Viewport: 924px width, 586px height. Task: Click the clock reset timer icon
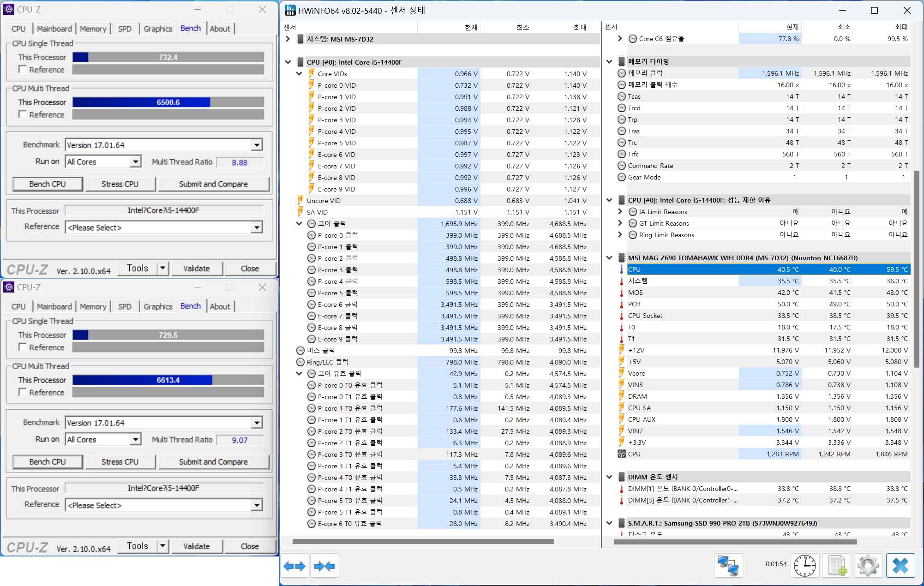805,566
